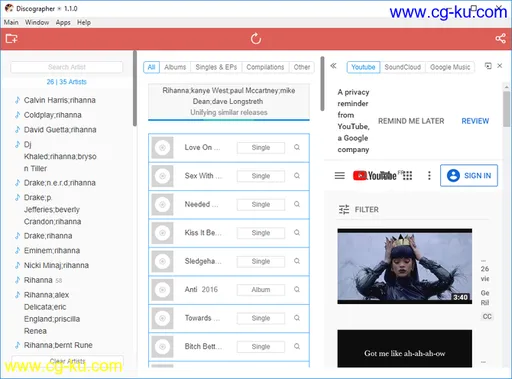
Task: Click search icon for Bitch Bett release
Action: tap(297, 346)
